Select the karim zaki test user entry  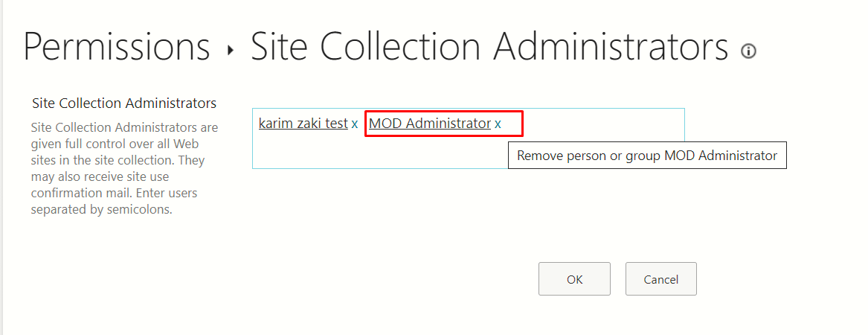pos(303,124)
